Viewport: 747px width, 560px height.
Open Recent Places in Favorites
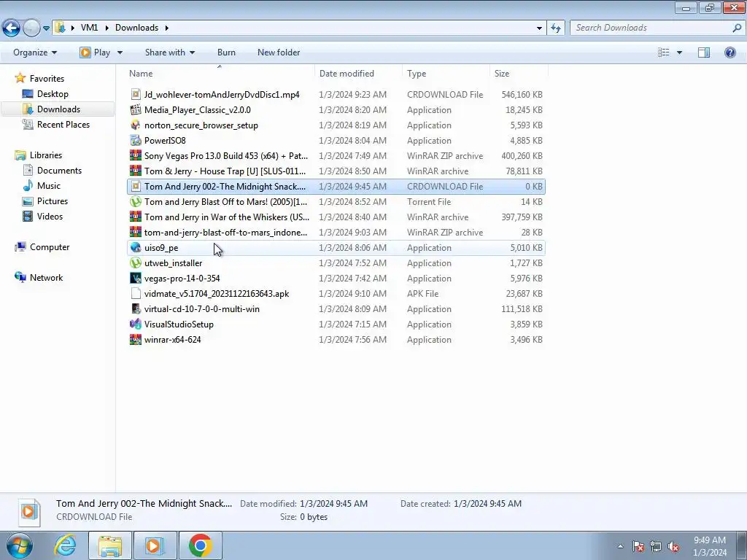point(55,124)
